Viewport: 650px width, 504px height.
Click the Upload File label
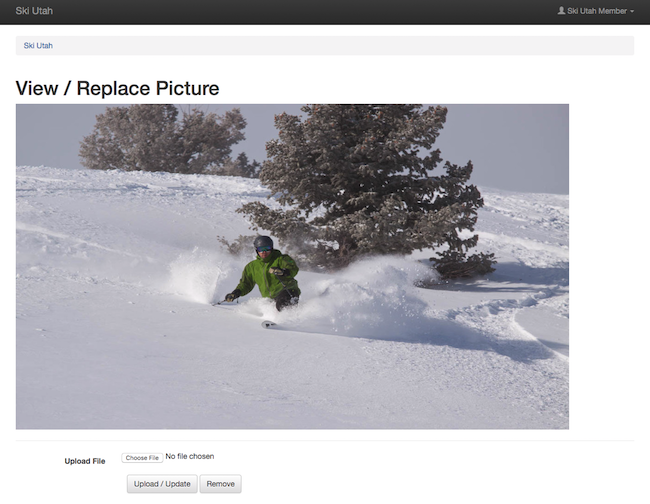click(x=85, y=461)
